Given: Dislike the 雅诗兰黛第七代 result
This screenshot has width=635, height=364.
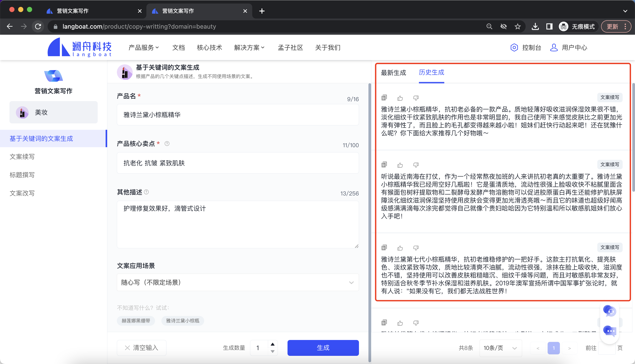Looking at the screenshot, I should pyautogui.click(x=416, y=248).
